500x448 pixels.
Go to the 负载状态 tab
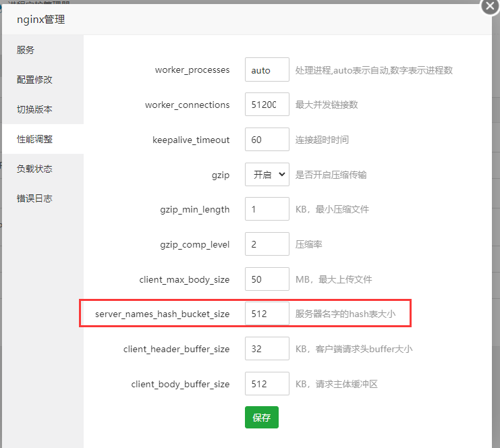pos(43,169)
